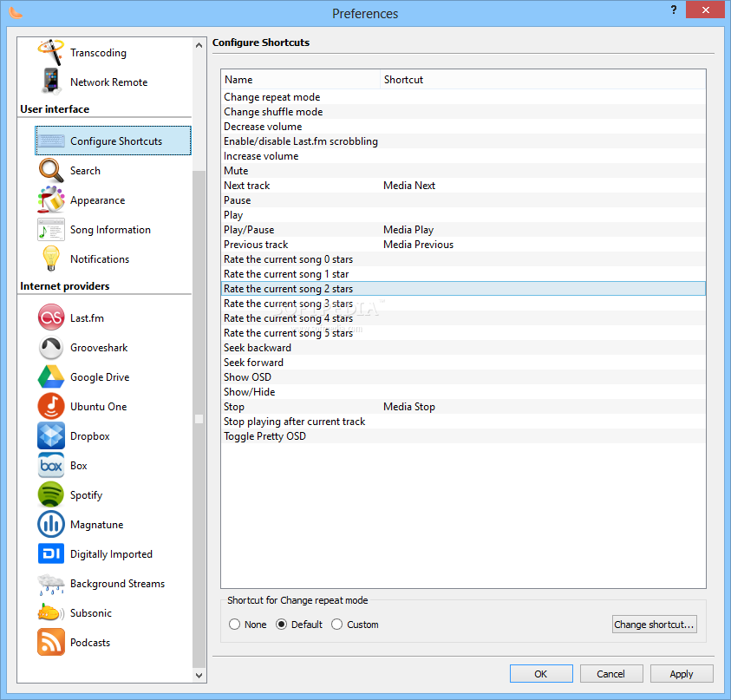Select the None shortcut radio button

pyautogui.click(x=234, y=624)
